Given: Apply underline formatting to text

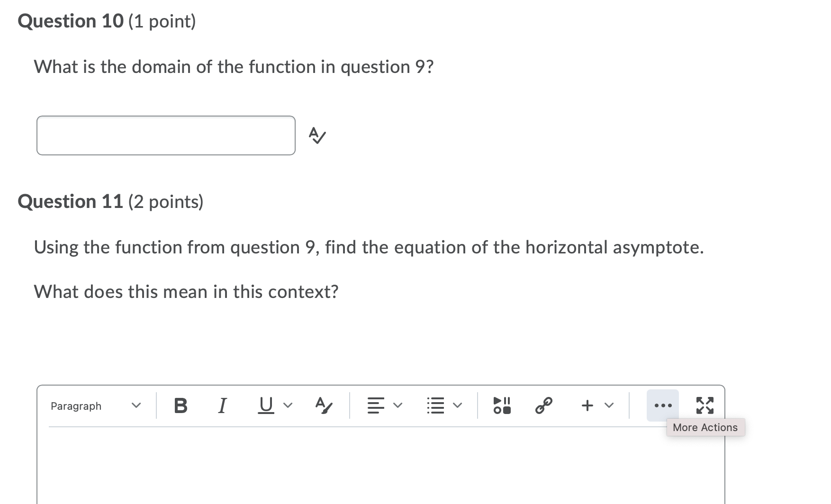Looking at the screenshot, I should tap(265, 405).
